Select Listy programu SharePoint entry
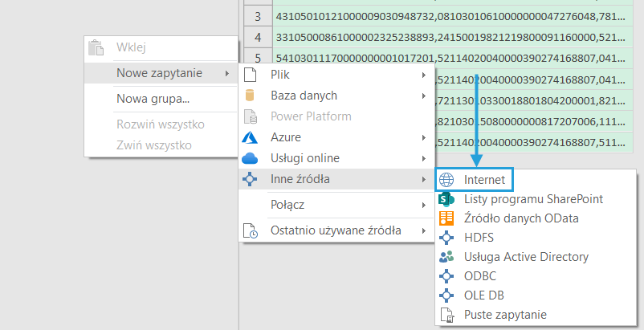The height and width of the screenshot is (330, 644). [533, 198]
